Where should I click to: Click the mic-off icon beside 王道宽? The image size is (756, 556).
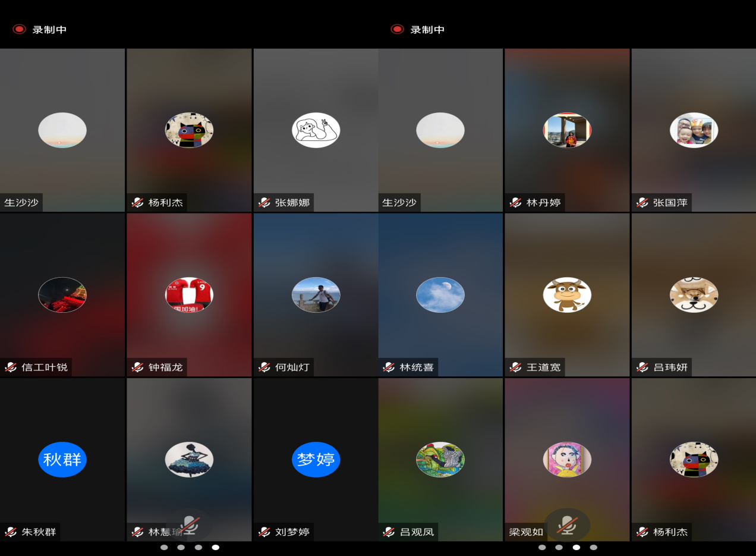coord(516,367)
